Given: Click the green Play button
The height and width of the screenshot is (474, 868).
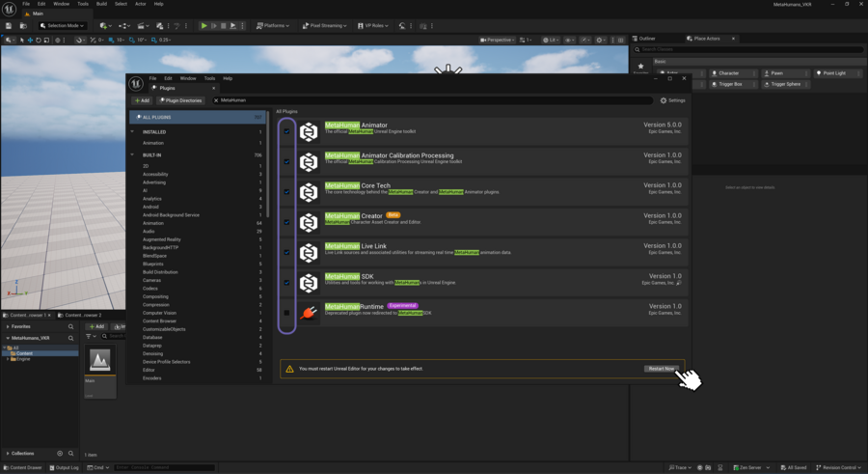Looking at the screenshot, I should click(203, 25).
